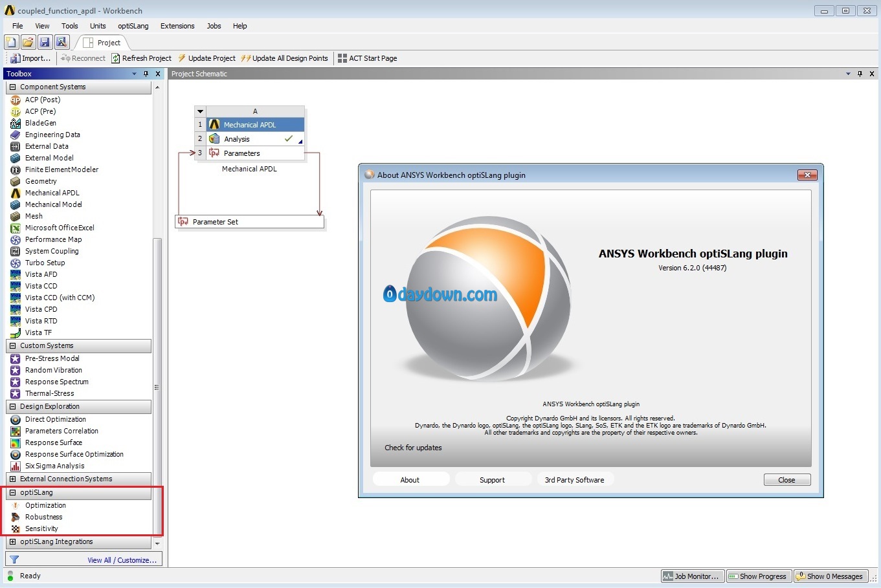Click the 3rd Party Software button
This screenshot has width=881, height=588.
(x=575, y=480)
